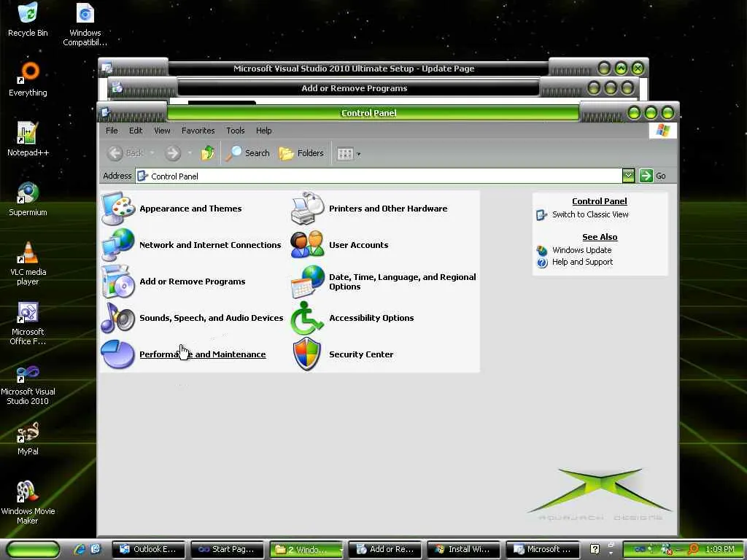Screen dimensions: 747x560
Task: Toggle the Folders pane button
Action: point(301,153)
